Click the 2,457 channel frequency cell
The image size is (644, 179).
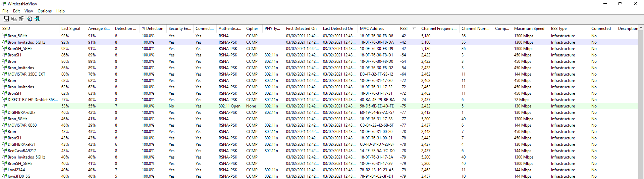click(x=426, y=176)
